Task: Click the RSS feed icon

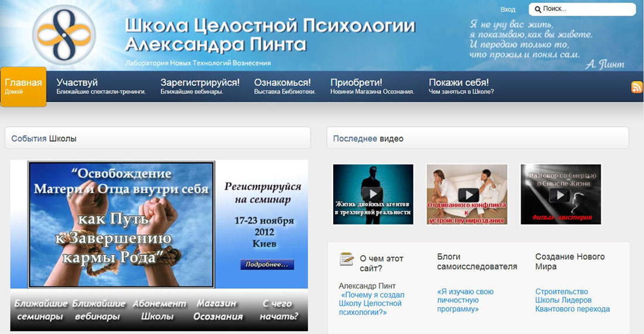Action: pyautogui.click(x=636, y=87)
